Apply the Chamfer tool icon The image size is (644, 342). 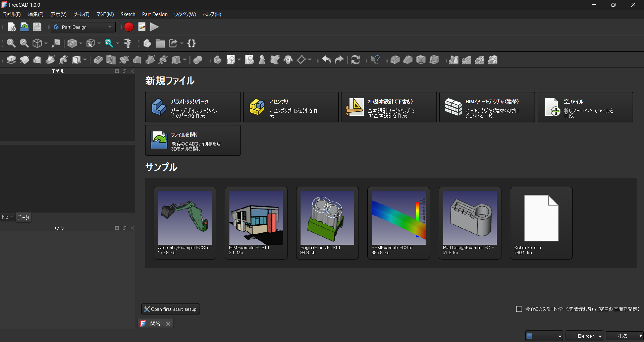408,60
